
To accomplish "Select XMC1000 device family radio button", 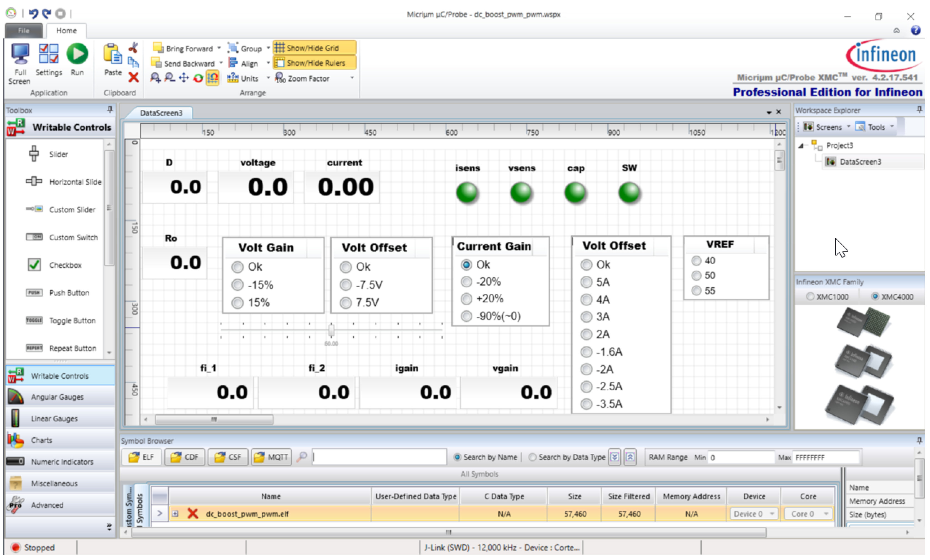I will click(810, 297).
